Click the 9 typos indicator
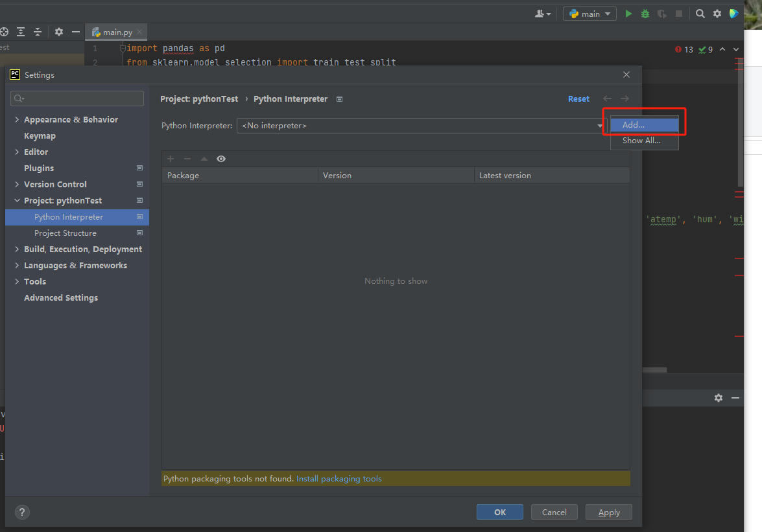 point(706,49)
